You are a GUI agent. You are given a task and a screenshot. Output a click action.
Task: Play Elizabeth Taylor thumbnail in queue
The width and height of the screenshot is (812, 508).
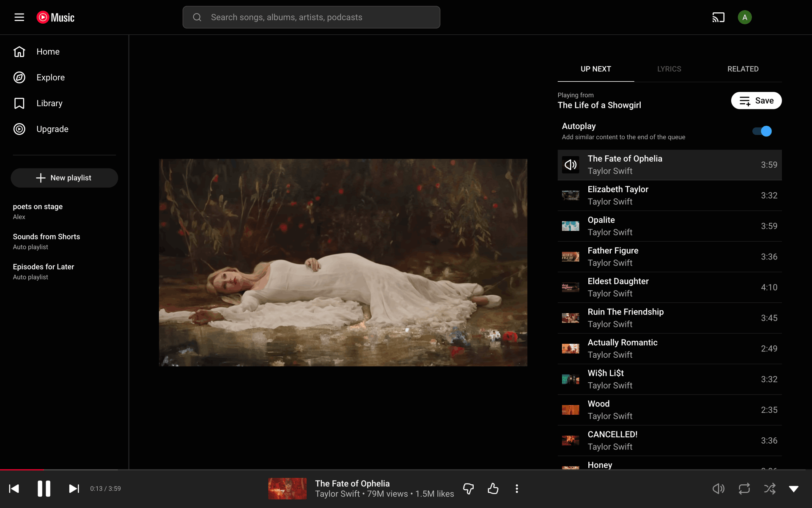[x=570, y=196]
